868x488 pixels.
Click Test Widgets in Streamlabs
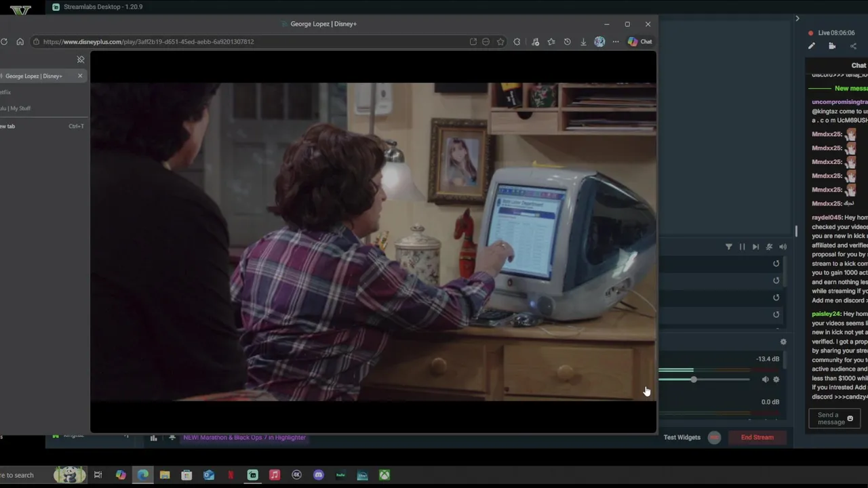[682, 437]
